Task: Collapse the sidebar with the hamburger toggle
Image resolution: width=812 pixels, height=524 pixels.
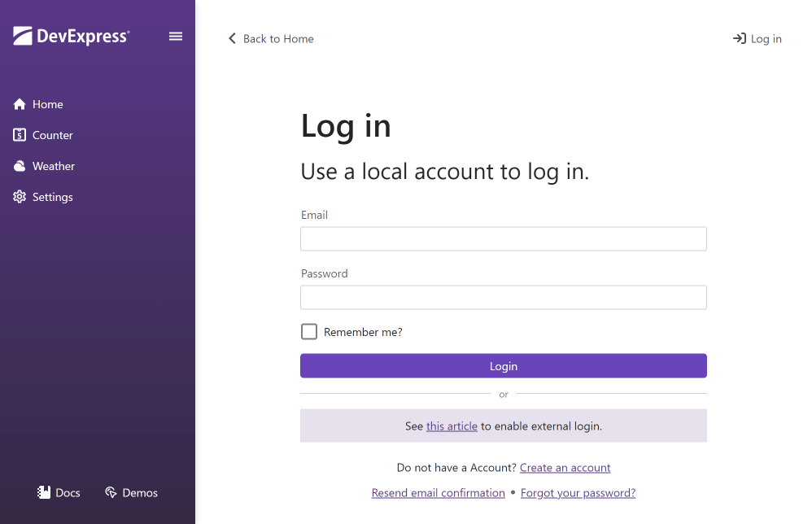Action: (x=176, y=36)
